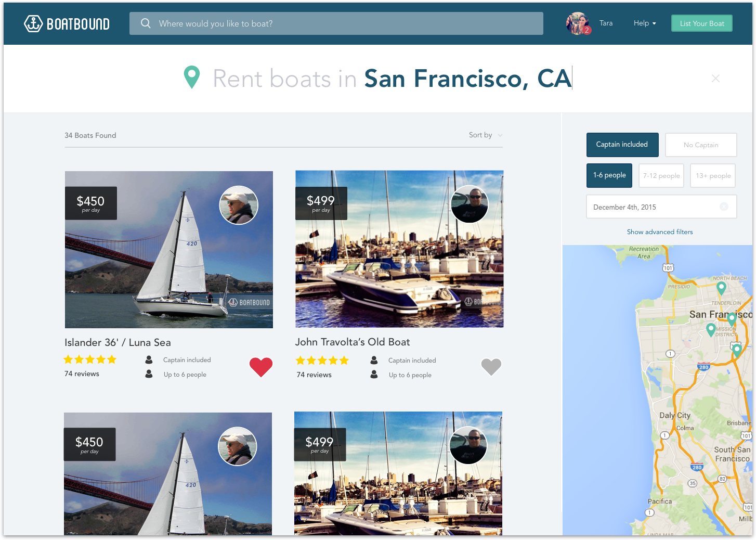This screenshot has width=756, height=540.
Task: Click 74 reviews under John Travolta's Old Boat
Action: pos(314,375)
